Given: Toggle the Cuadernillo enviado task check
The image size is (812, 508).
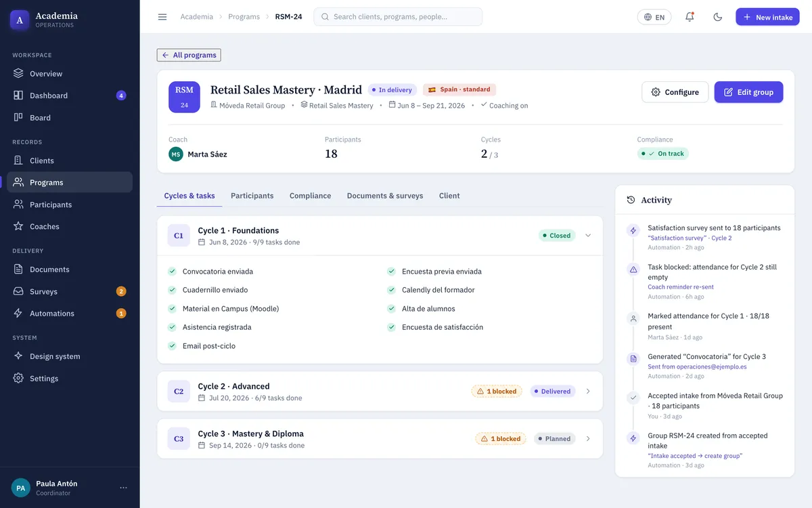Looking at the screenshot, I should coord(172,290).
